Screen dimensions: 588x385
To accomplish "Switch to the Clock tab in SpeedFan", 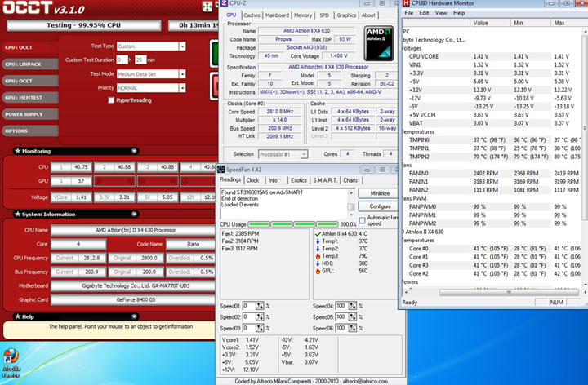I will pos(252,180).
